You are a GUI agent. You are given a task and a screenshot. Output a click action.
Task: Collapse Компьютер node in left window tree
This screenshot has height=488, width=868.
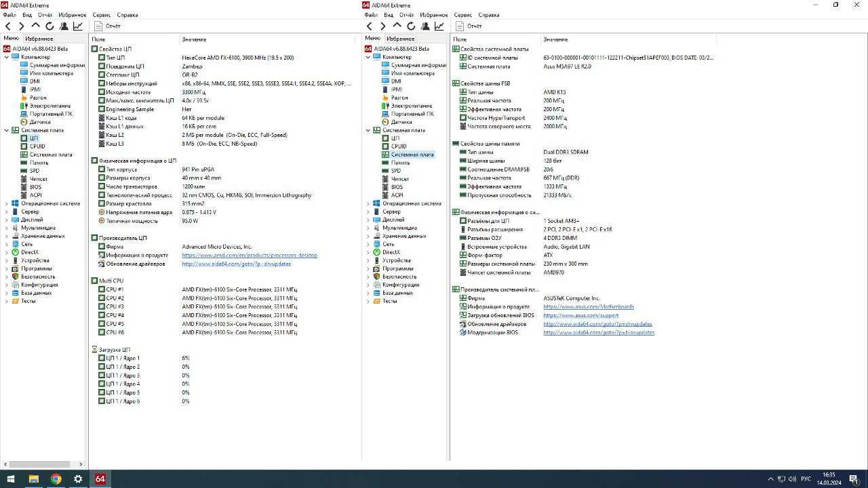[x=7, y=57]
